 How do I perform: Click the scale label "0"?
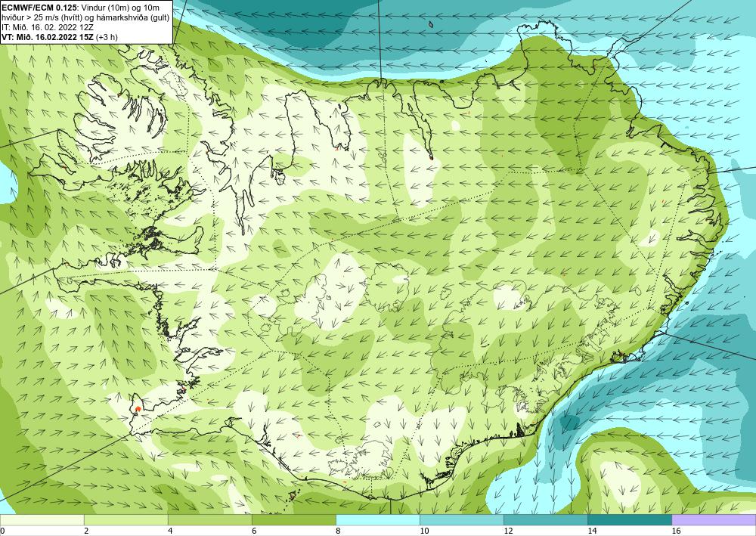[x=2, y=531]
